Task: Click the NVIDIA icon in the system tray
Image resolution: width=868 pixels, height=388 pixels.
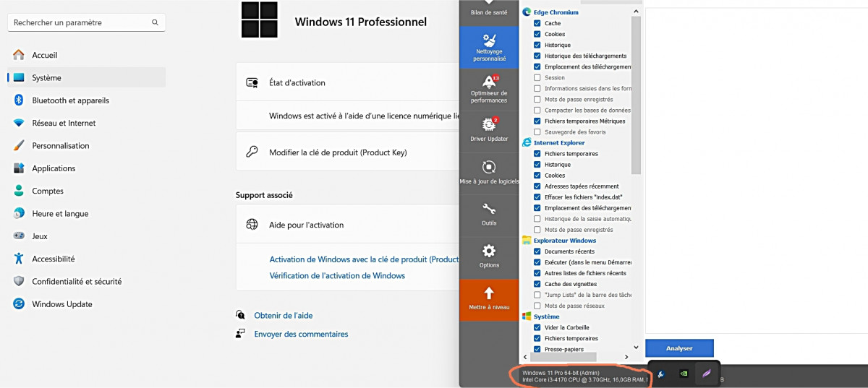Action: pos(684,374)
